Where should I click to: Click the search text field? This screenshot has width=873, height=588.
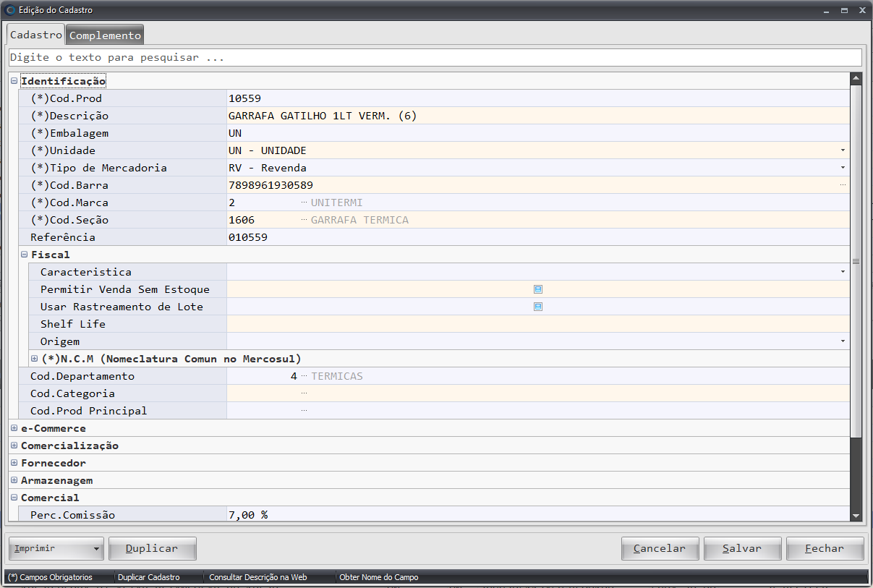click(434, 57)
